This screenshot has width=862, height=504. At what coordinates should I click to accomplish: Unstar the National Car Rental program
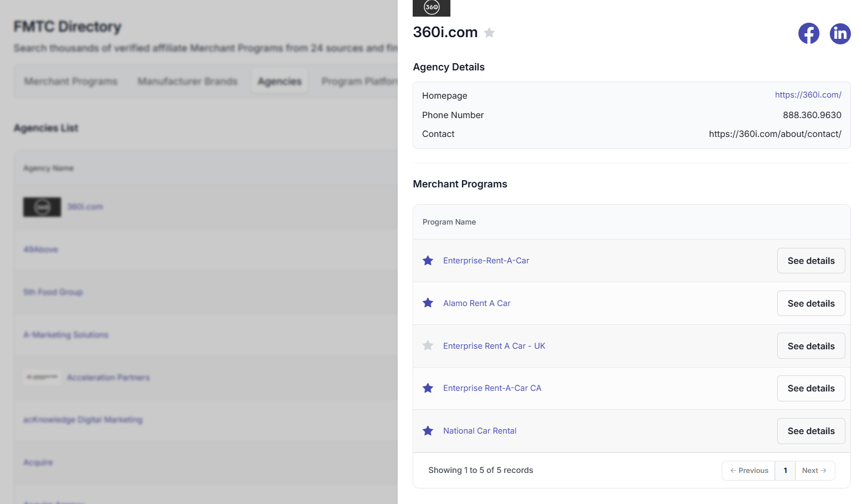(x=428, y=431)
